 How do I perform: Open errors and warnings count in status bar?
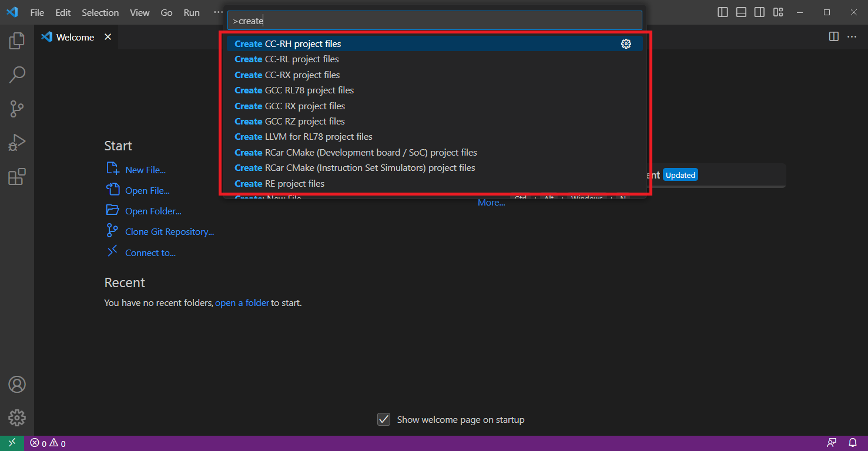click(x=48, y=443)
